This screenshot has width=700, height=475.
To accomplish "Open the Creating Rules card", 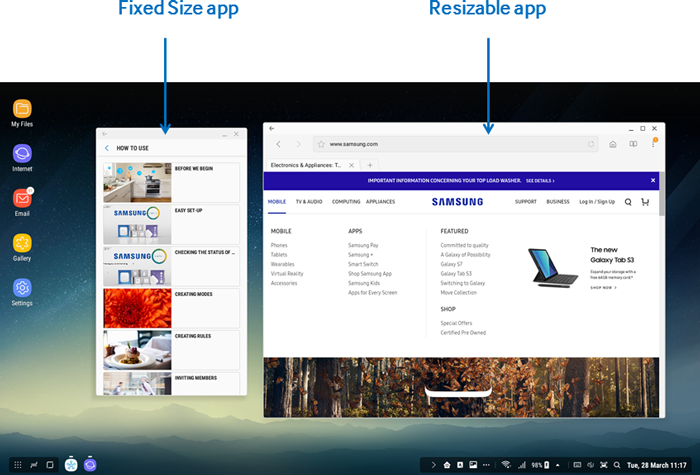I will [171, 350].
